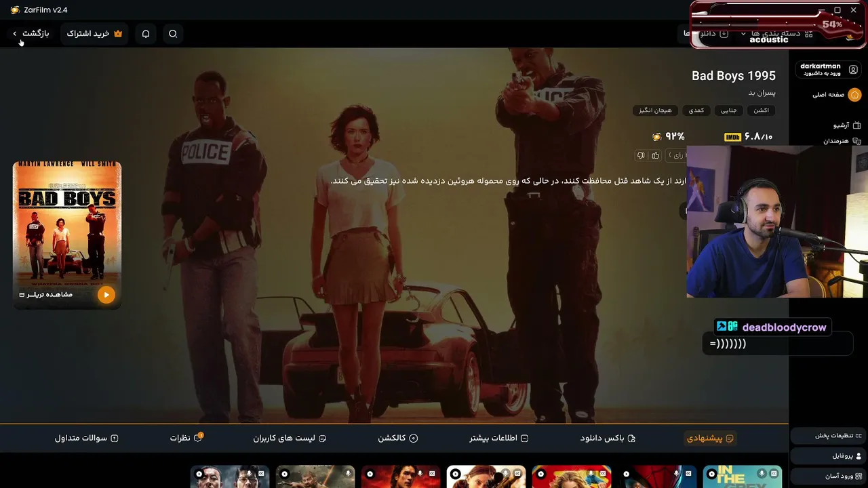Open the darkartman dashboard account button
The height and width of the screenshot is (488, 868).
coord(829,69)
